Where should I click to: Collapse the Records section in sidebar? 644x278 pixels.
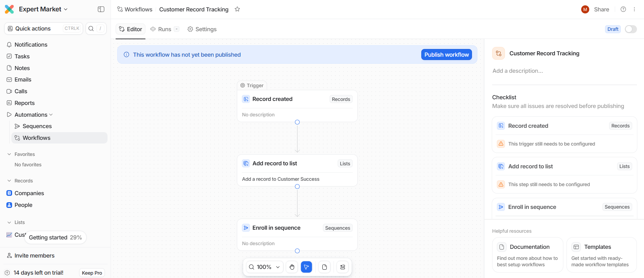9,181
